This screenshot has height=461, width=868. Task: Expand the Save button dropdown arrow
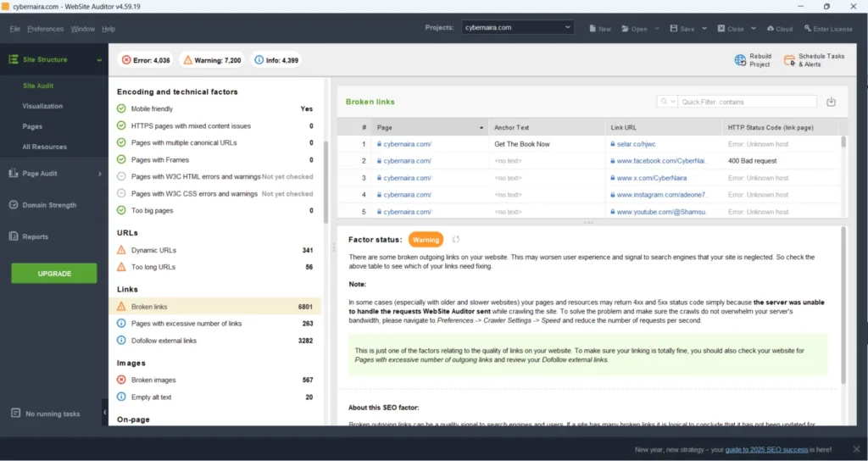tap(704, 29)
